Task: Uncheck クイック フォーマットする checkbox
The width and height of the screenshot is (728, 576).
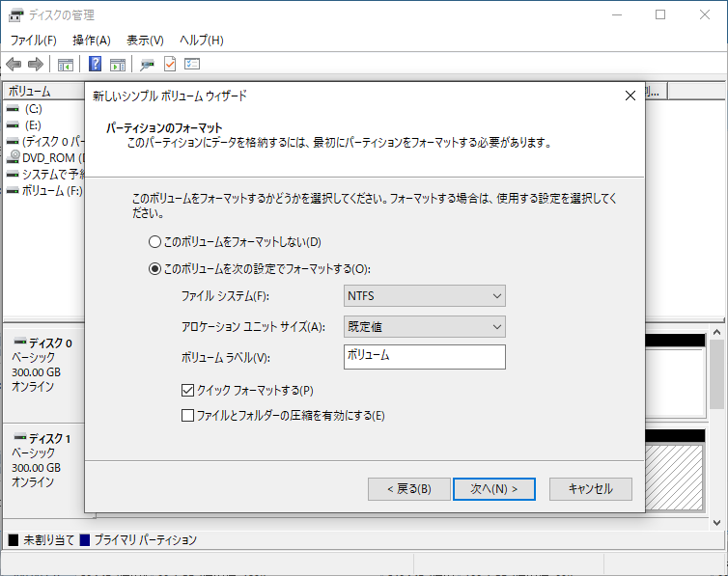Action: pyautogui.click(x=187, y=391)
